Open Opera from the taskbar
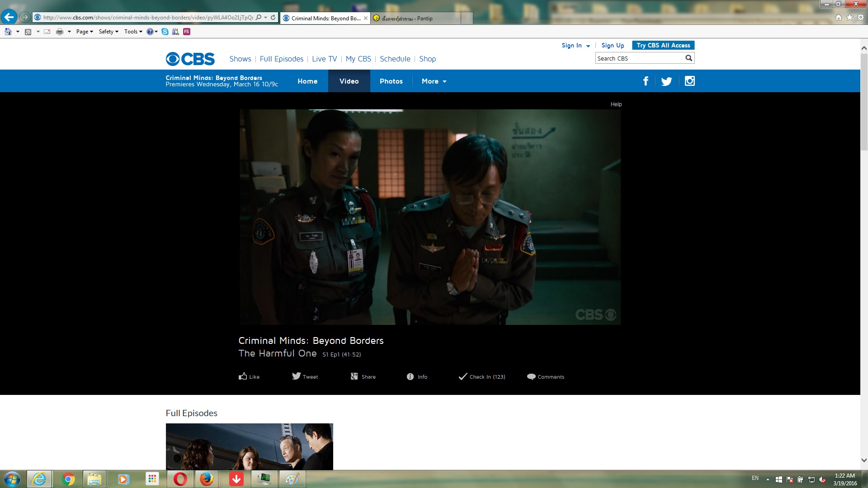This screenshot has width=868, height=488. tap(180, 479)
